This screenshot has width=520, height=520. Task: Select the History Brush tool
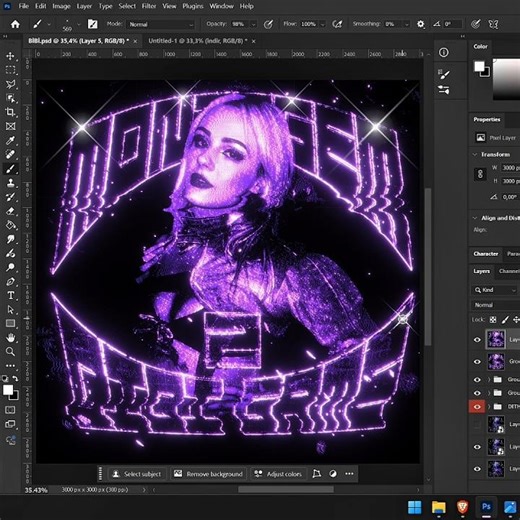(10, 197)
